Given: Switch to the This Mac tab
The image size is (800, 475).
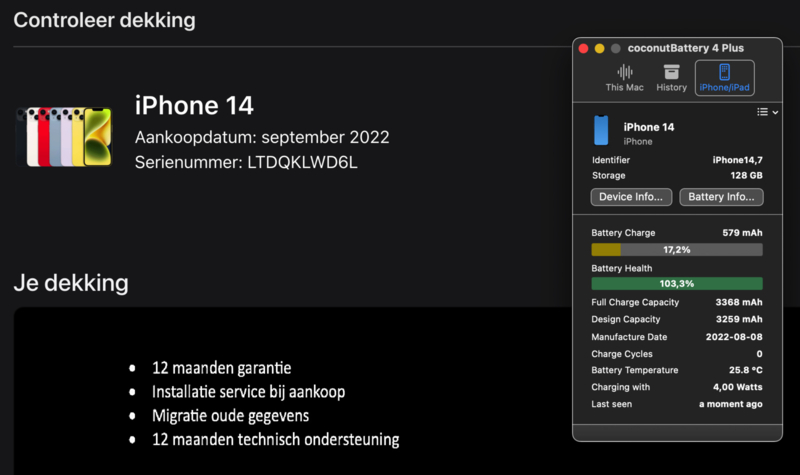Looking at the screenshot, I should click(x=624, y=78).
